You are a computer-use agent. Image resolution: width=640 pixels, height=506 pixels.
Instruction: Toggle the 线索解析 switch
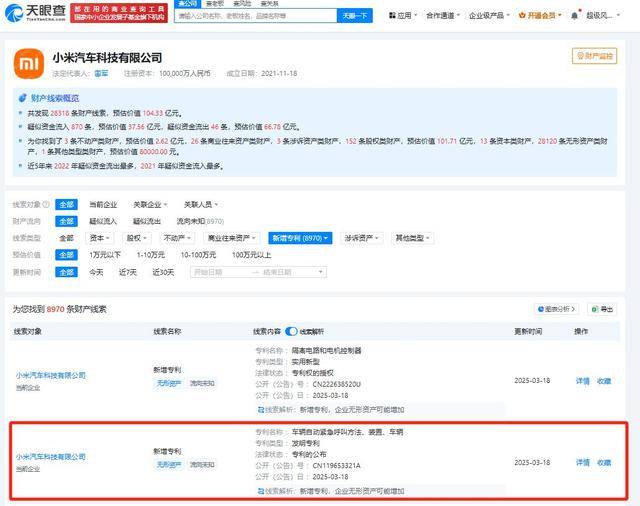[x=291, y=331]
